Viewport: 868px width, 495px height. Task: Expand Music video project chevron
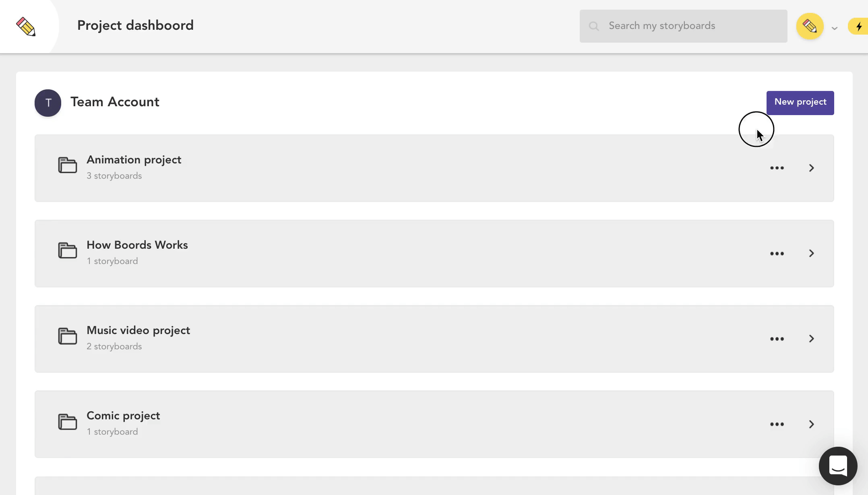811,339
